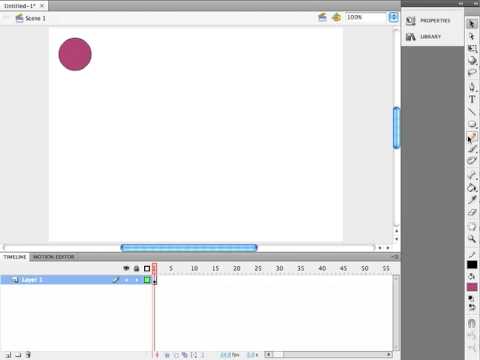This screenshot has height=360, width=480.
Task: Select the Eyedropper tool
Action: click(x=472, y=200)
